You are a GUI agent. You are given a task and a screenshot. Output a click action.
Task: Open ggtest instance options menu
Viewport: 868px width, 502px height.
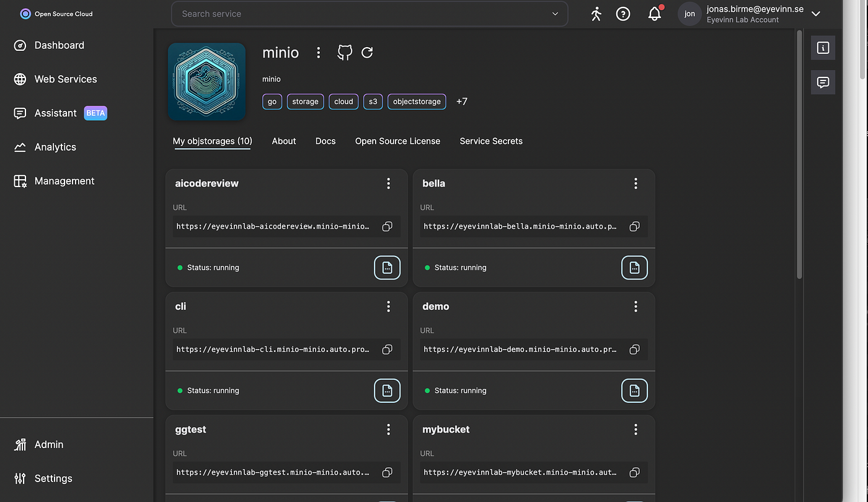[x=388, y=429]
